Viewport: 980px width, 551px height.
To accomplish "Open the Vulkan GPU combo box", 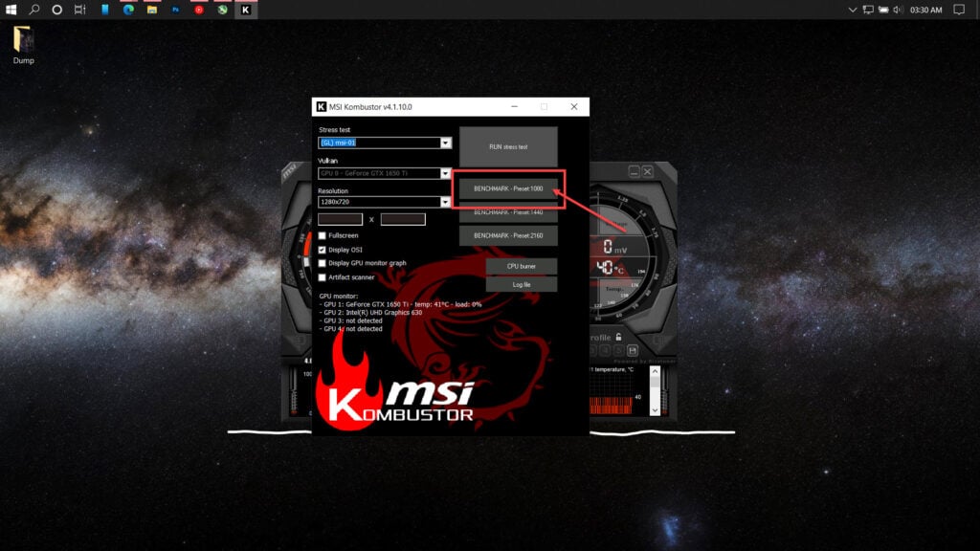I will 385,173.
